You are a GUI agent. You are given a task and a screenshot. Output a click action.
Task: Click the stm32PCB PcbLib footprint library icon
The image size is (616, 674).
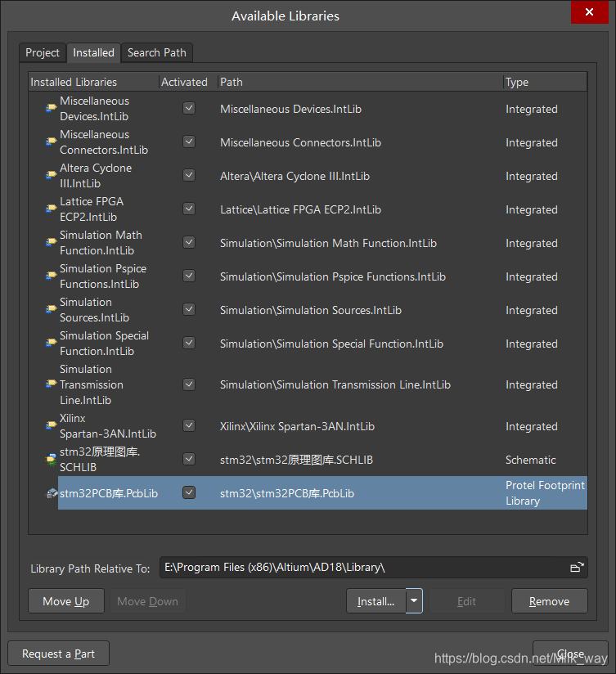click(x=52, y=493)
